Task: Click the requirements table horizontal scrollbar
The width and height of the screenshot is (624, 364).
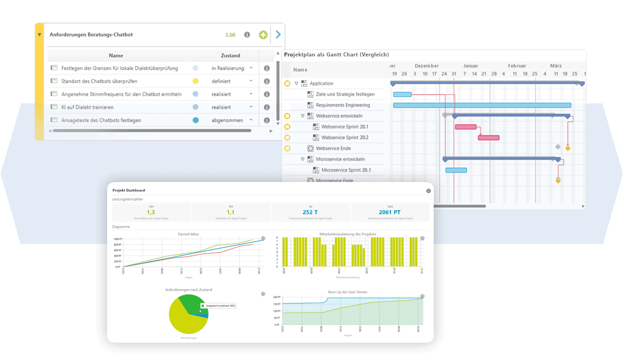Action: pos(156,131)
